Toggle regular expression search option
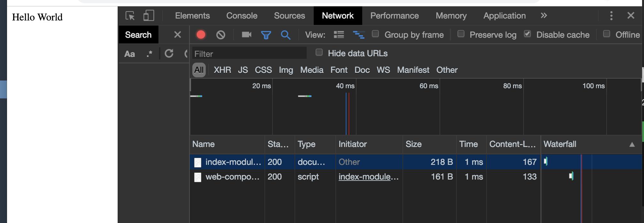Image resolution: width=644 pixels, height=223 pixels. pos(149,53)
